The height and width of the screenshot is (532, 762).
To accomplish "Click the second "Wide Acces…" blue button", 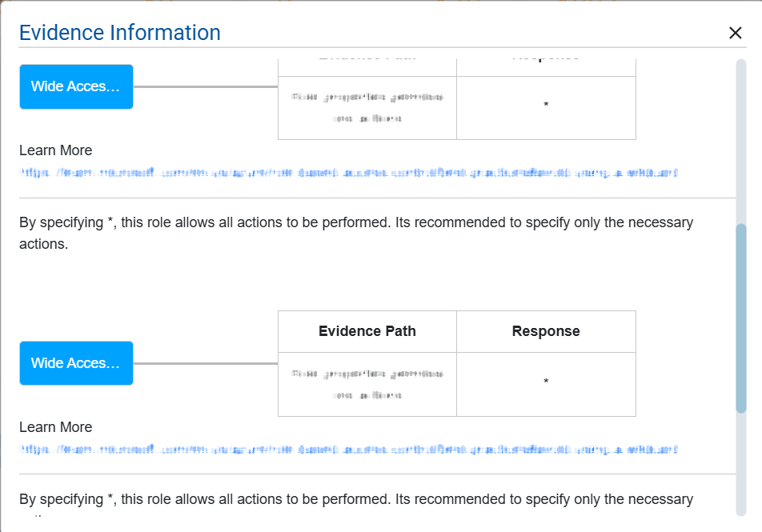I will pos(76,363).
